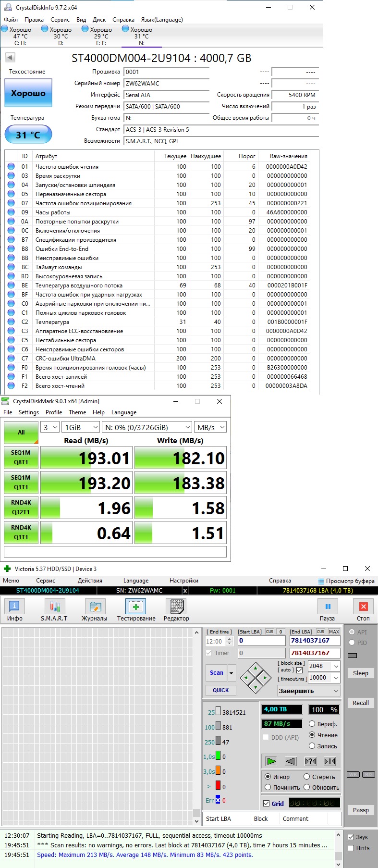
Task: Click the Start LBA input field
Action: tap(262, 641)
